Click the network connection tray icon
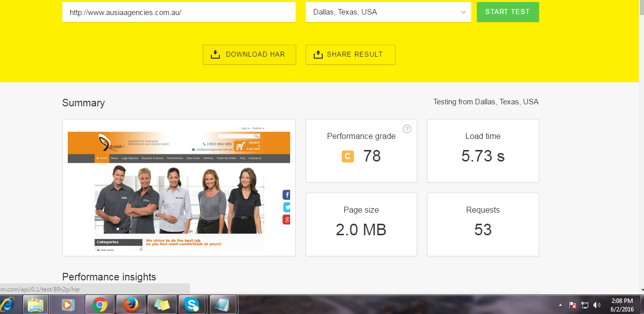 pos(585,305)
